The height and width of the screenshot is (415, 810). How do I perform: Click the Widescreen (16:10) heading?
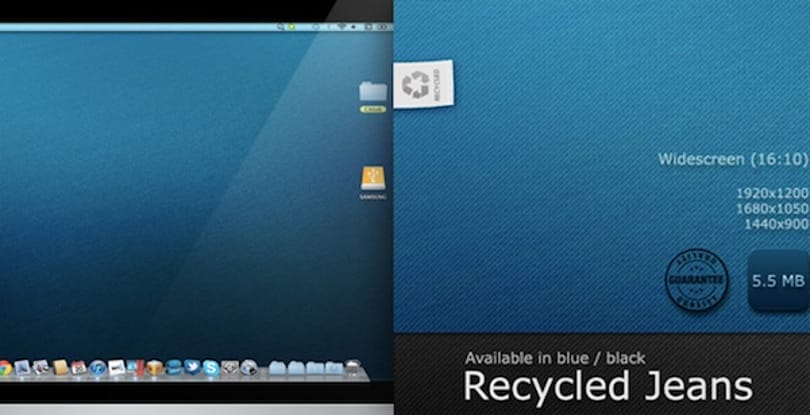(x=733, y=159)
